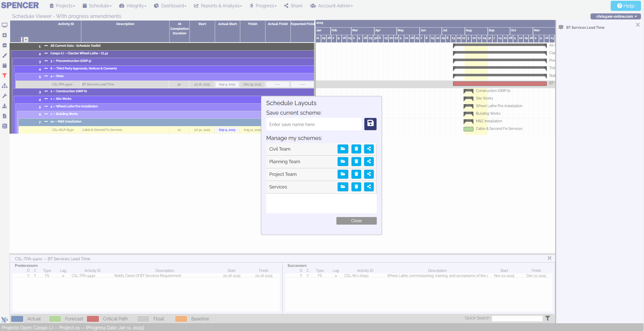Click the P6 icon at sidebar bottom
The width and height of the screenshot is (644, 331).
5,126
